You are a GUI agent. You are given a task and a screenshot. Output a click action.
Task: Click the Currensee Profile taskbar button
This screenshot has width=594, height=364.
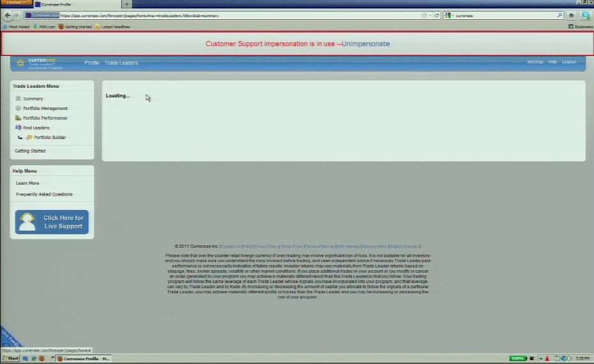tap(84, 358)
